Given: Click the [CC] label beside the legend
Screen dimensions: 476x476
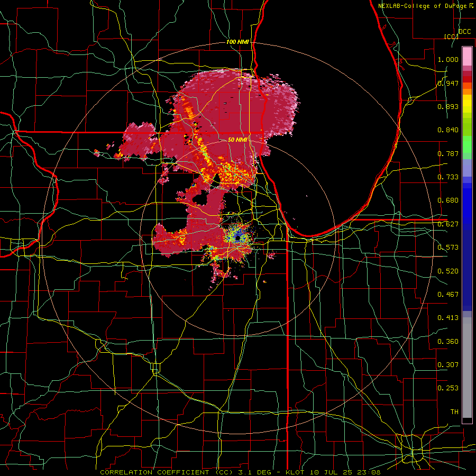Looking at the screenshot, I should click(x=451, y=36).
